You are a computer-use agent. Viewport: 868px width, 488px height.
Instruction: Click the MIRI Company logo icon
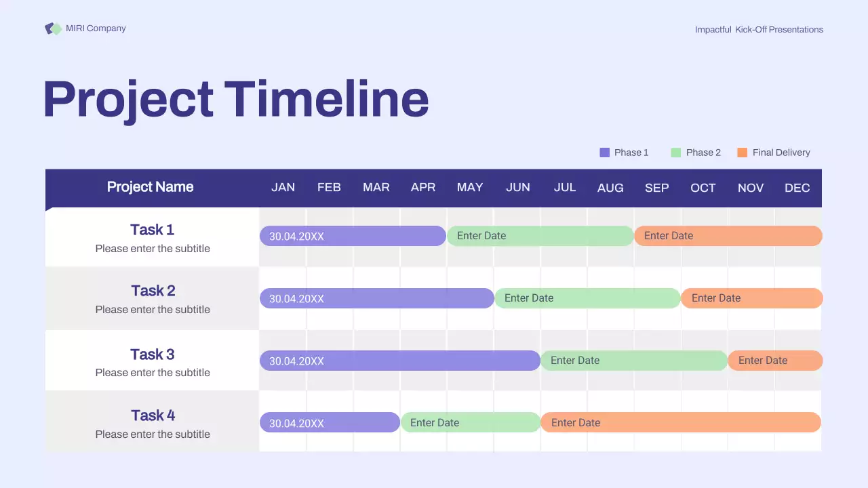click(x=53, y=28)
